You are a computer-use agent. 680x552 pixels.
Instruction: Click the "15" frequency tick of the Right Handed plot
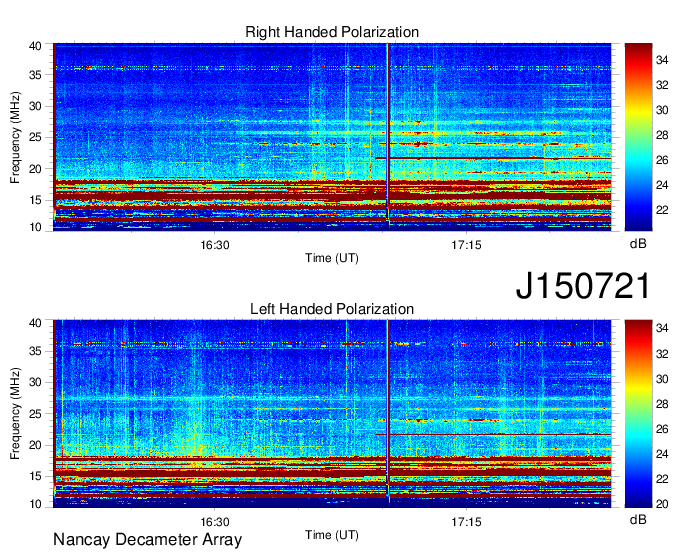(35, 200)
